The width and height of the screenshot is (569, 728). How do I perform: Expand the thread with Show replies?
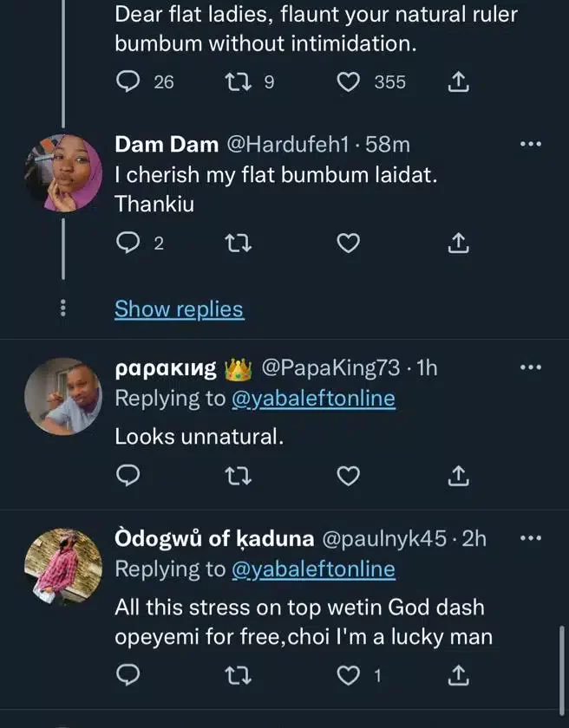click(x=179, y=309)
